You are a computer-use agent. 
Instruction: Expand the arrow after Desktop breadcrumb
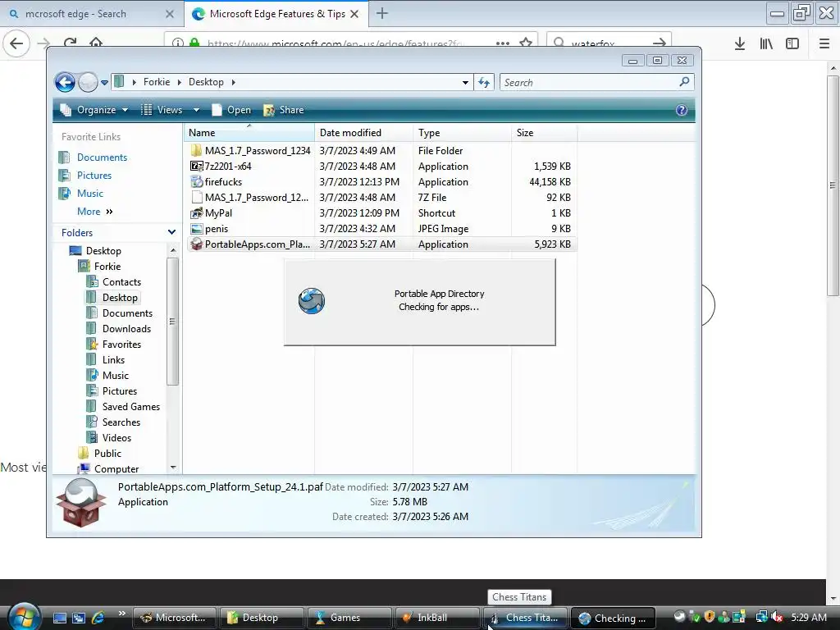[x=234, y=82]
